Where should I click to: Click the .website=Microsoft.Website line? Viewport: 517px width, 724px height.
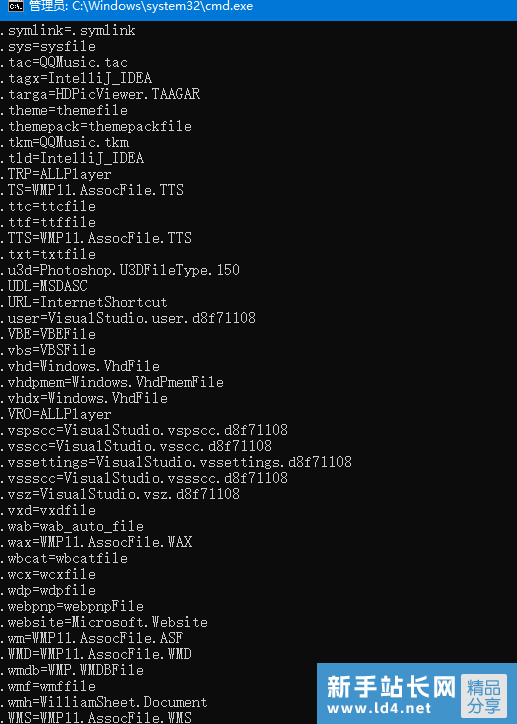[x=104, y=622]
